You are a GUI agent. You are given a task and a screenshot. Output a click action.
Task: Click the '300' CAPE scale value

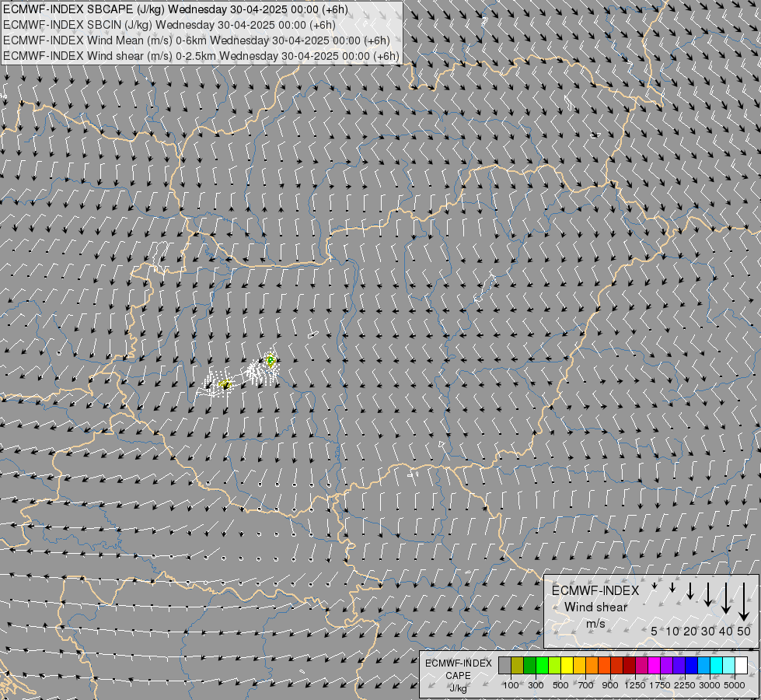tap(536, 685)
